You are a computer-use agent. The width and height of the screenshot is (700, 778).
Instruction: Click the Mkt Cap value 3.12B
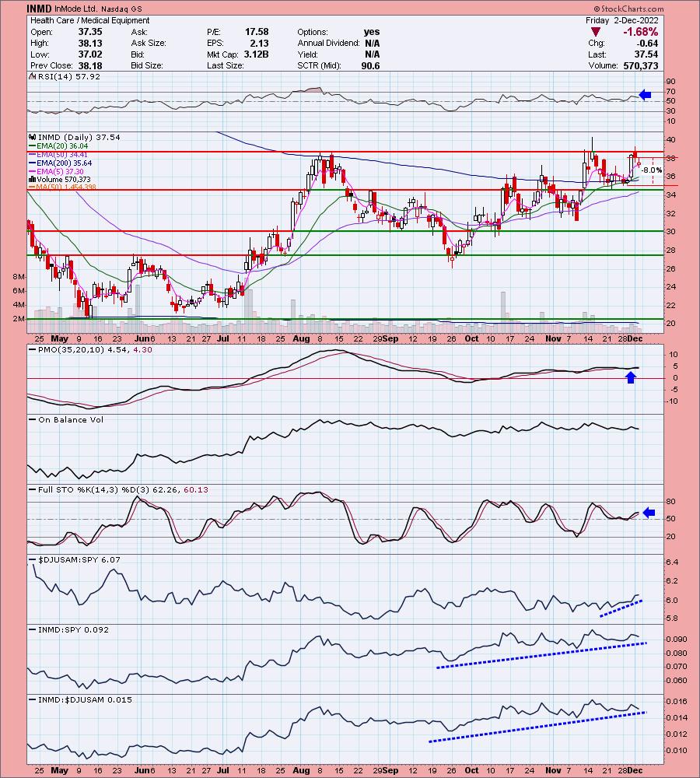pyautogui.click(x=256, y=54)
